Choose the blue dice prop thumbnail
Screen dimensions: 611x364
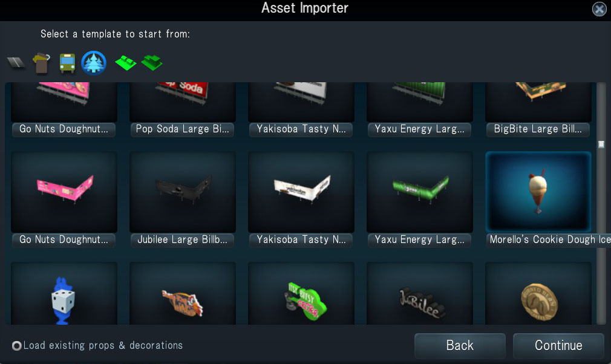click(64, 293)
